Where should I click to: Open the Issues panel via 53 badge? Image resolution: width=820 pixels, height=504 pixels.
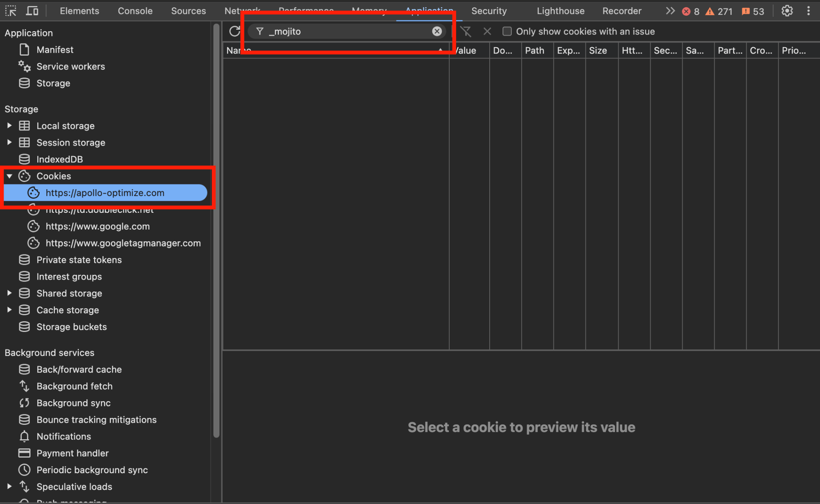(753, 11)
